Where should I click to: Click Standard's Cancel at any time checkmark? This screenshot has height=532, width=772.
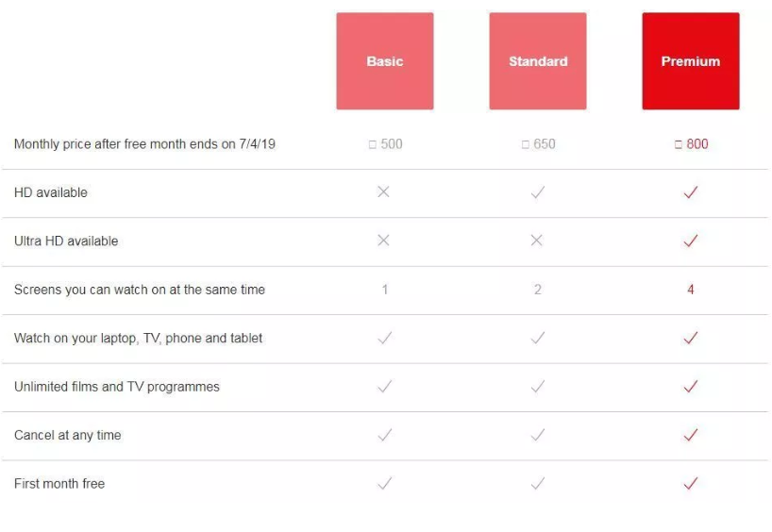pyautogui.click(x=537, y=435)
